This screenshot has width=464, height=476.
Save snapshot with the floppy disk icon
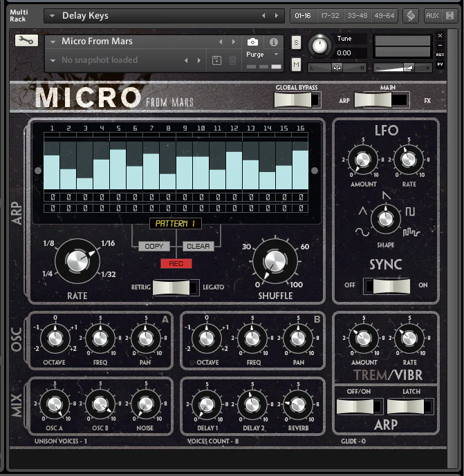(216, 60)
